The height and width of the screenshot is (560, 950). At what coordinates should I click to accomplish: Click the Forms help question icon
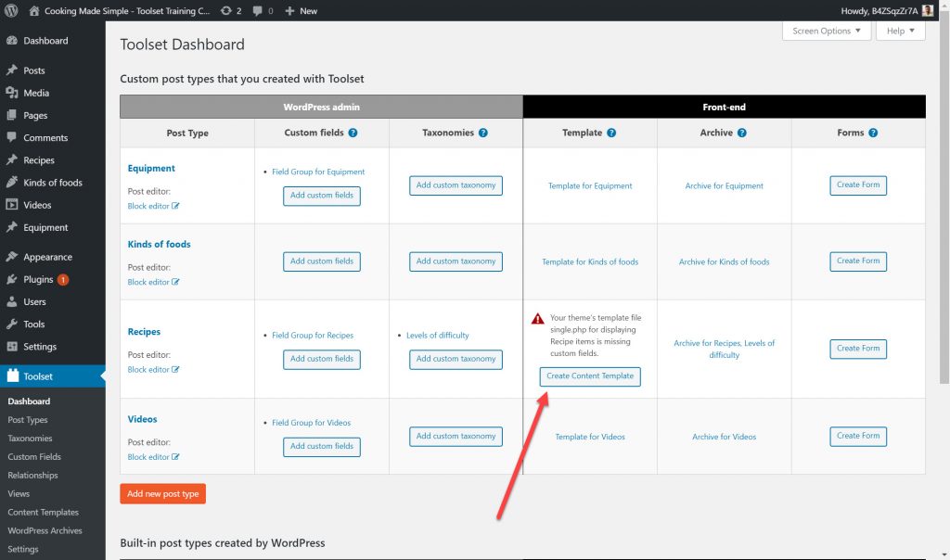[873, 133]
